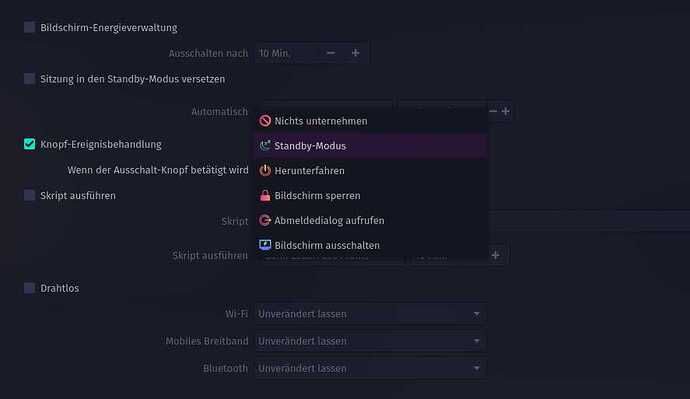The width and height of the screenshot is (690, 399).
Task: Open the Mobiles Breitband dropdown
Action: click(371, 341)
